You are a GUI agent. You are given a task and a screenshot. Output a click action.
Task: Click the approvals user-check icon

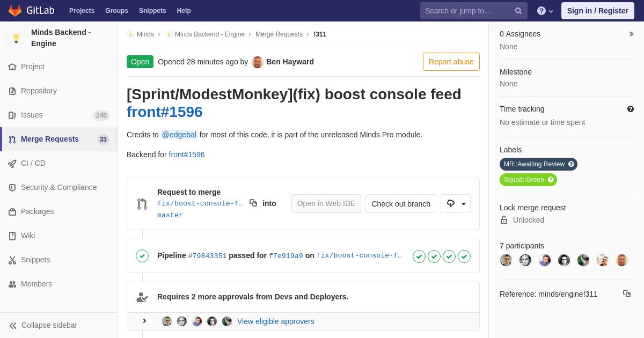click(142, 297)
